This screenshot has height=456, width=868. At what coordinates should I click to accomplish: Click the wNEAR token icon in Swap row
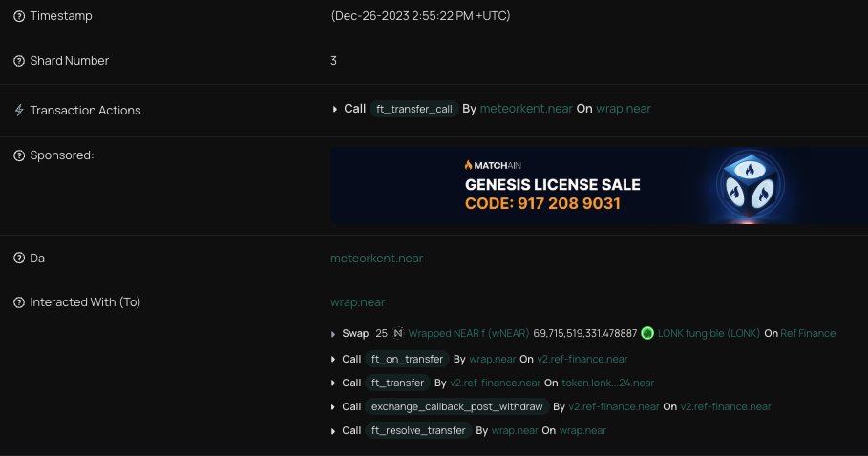(x=398, y=333)
